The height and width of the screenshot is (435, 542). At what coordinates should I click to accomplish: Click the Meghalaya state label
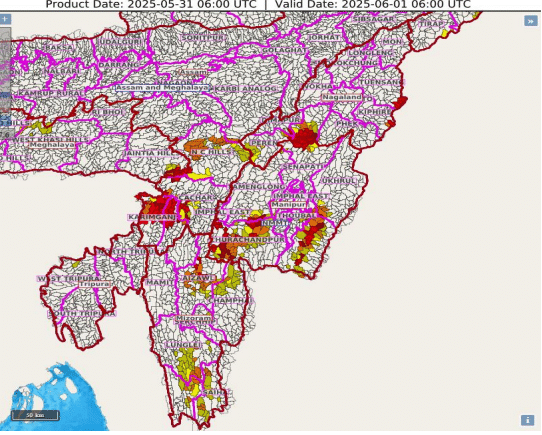52,145
